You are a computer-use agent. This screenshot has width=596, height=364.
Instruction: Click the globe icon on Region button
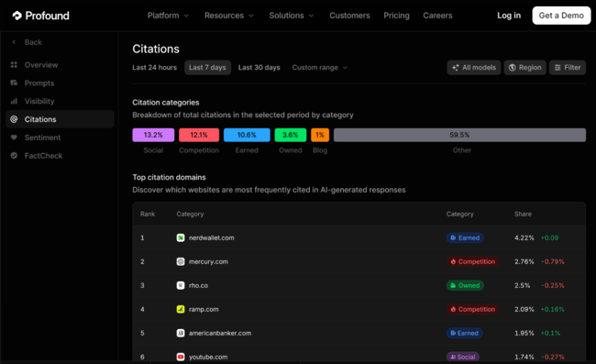click(x=513, y=68)
